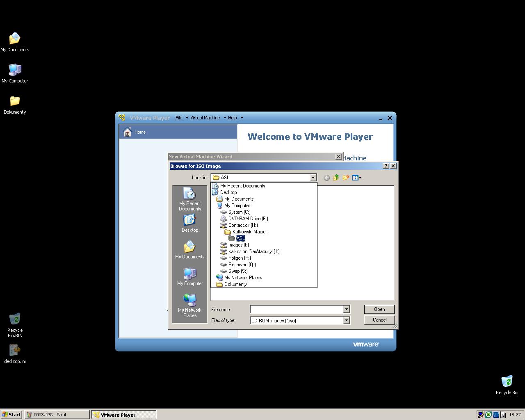Select Contact.dir (H:) network drive
Viewport: 525px width, 420px height.
(x=264, y=225)
